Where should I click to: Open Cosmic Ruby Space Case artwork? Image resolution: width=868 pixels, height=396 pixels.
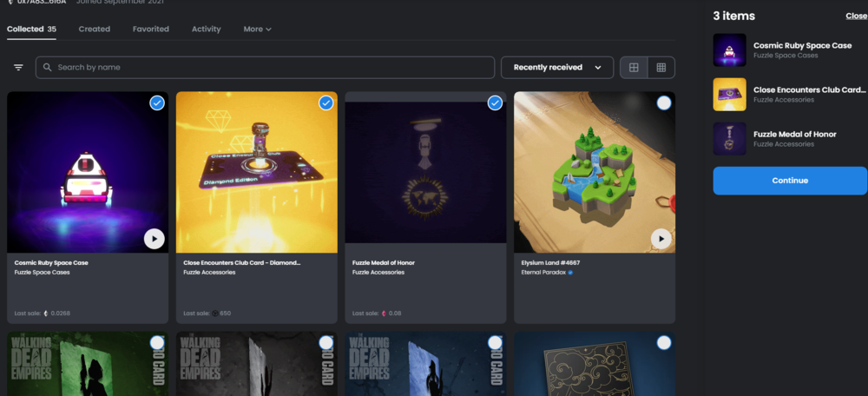click(x=88, y=172)
